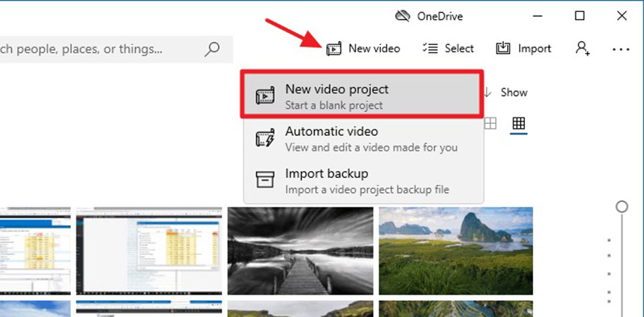Screen dimensions: 644x317
Task: Click the search magnifier icon
Action: tap(212, 49)
